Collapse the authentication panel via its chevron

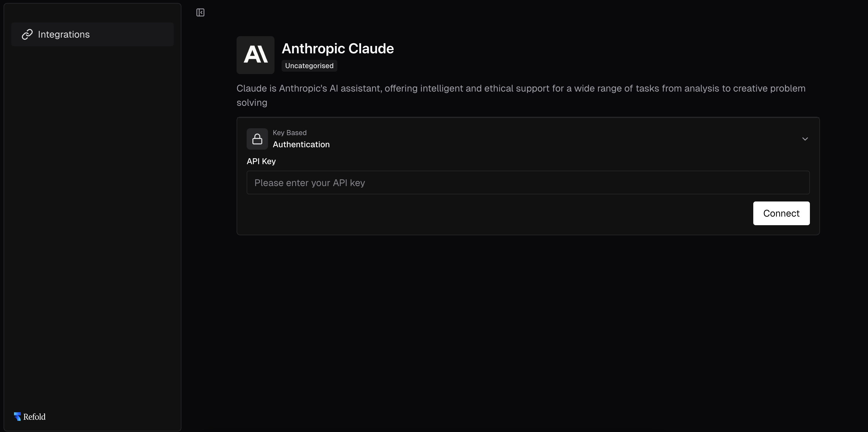(x=805, y=139)
